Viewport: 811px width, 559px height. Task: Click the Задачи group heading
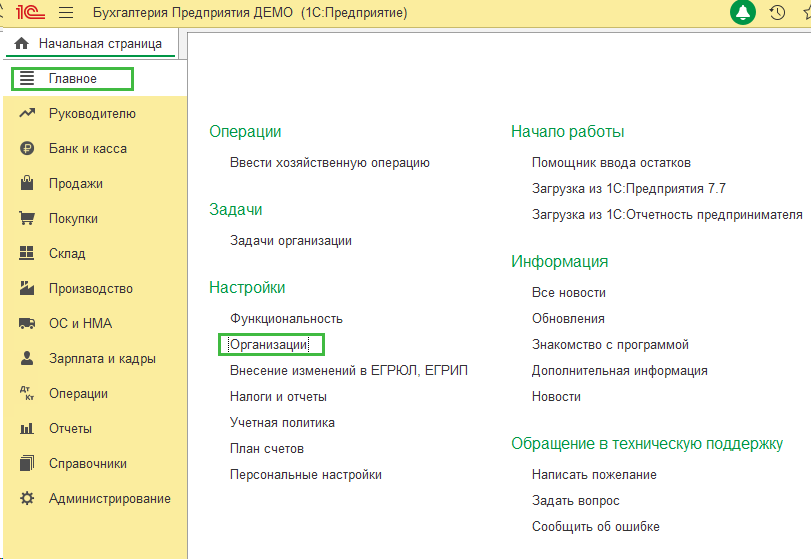click(x=236, y=209)
